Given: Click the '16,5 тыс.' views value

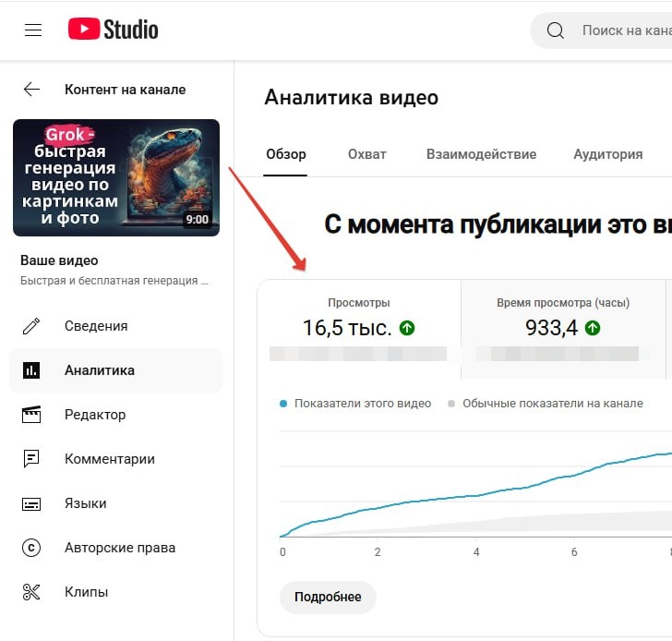Looking at the screenshot, I should (347, 328).
